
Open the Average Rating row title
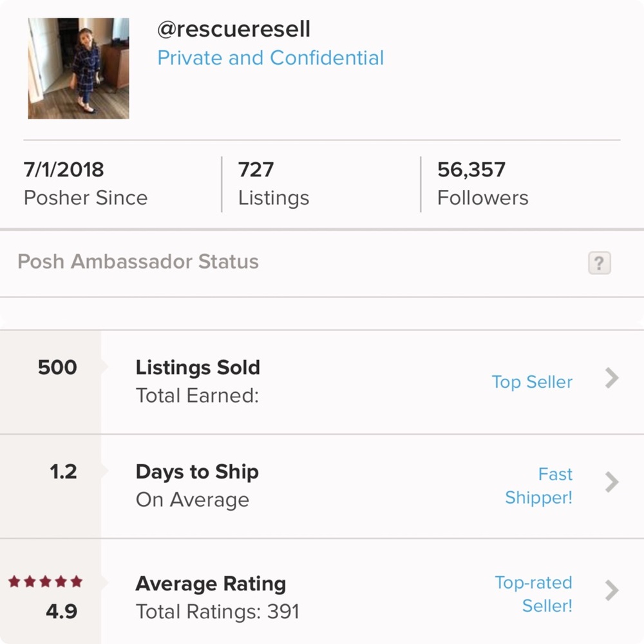(x=211, y=584)
